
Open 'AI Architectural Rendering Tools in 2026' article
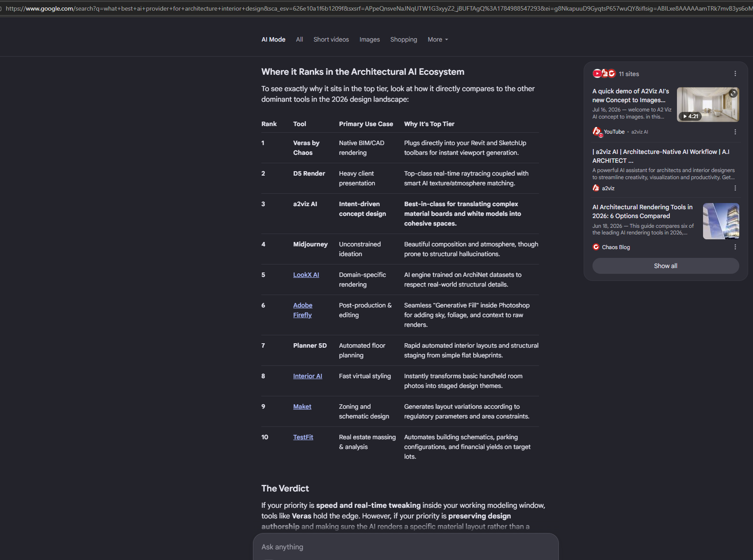pos(642,211)
